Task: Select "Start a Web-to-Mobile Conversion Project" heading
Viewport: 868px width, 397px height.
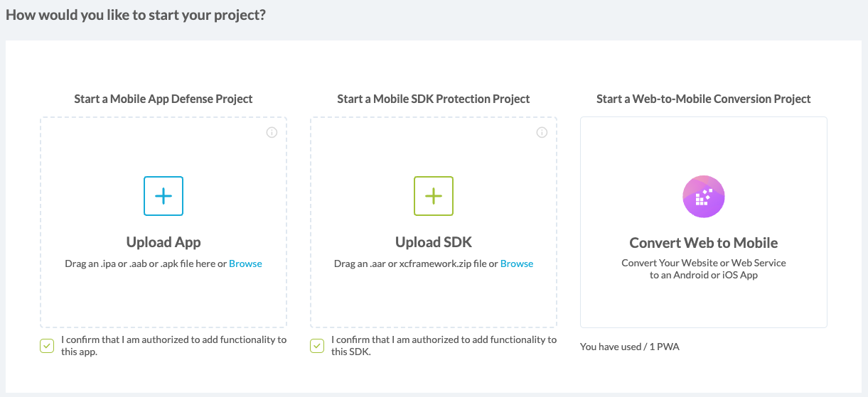Action: coord(703,99)
